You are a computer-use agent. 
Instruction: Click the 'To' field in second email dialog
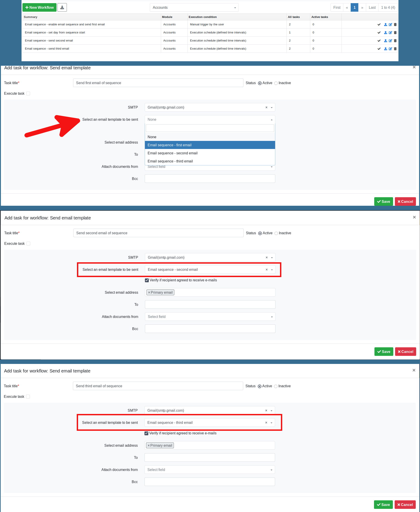pos(210,304)
